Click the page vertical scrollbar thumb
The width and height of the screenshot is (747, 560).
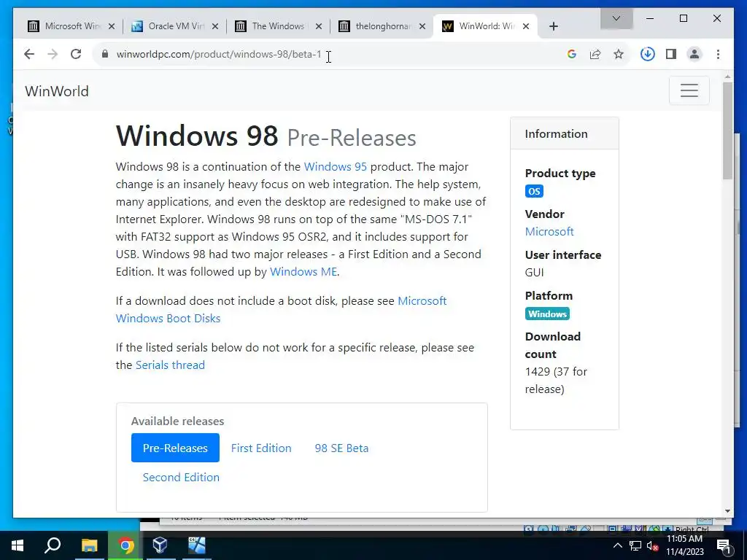(x=727, y=131)
